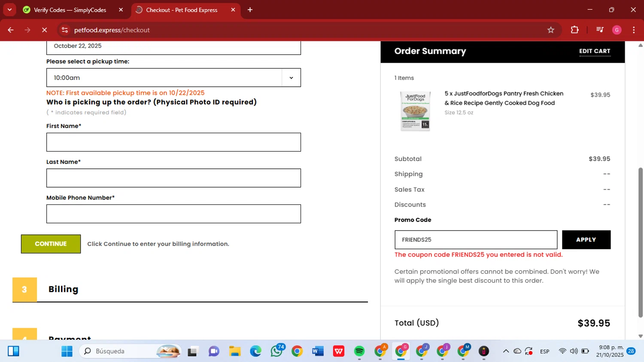644x362 pixels.
Task: Open Microsoft Word from the taskbar
Action: click(x=318, y=351)
